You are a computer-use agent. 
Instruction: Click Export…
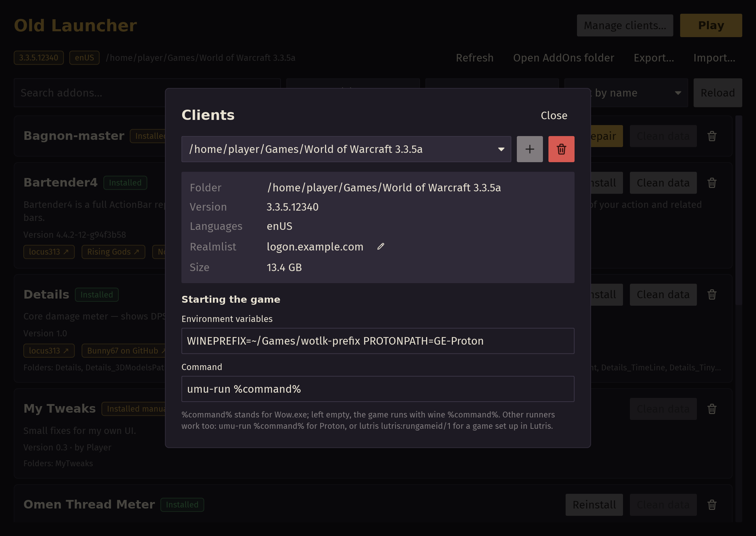(654, 58)
